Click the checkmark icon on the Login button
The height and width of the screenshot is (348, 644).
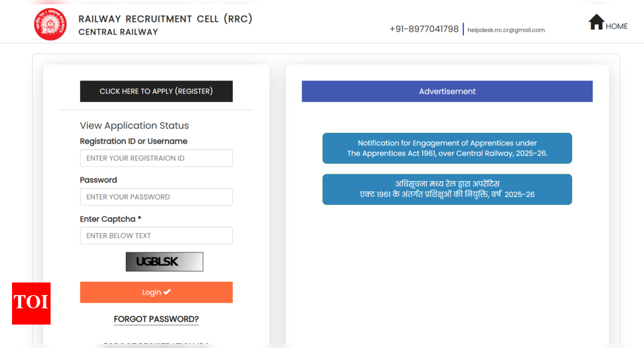click(167, 292)
